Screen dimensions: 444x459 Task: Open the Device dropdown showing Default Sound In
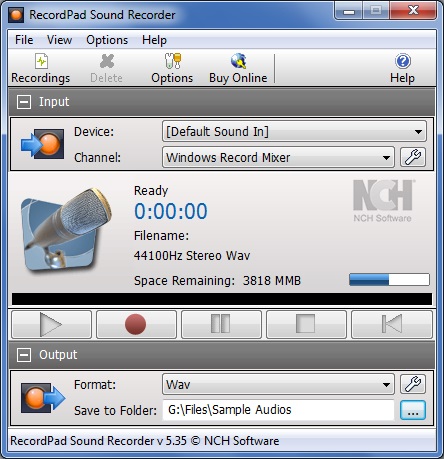pos(294,131)
